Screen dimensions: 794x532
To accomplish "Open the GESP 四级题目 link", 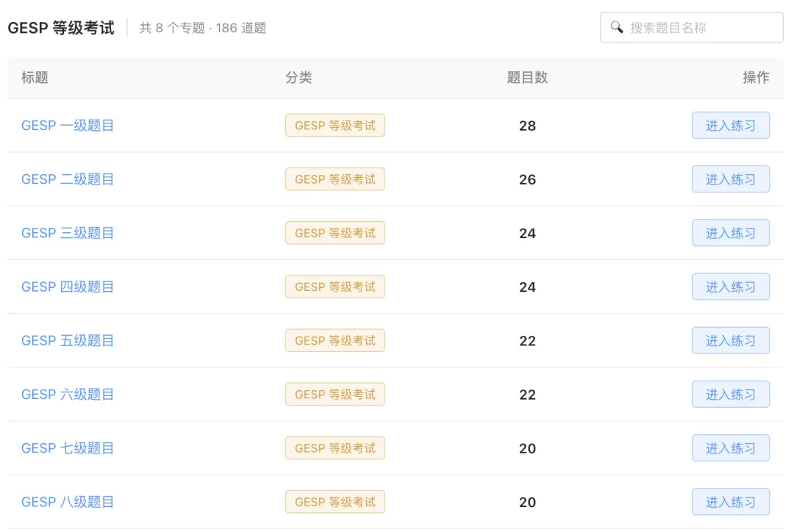I will [x=68, y=287].
